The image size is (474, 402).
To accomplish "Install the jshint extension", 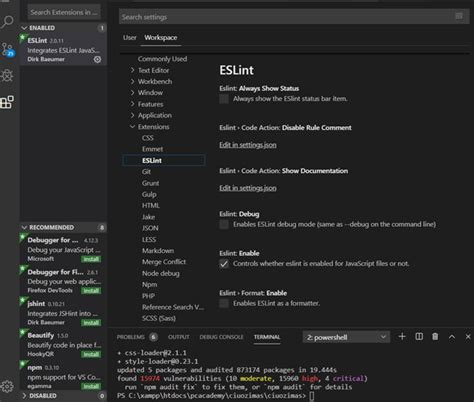I will point(91,323).
